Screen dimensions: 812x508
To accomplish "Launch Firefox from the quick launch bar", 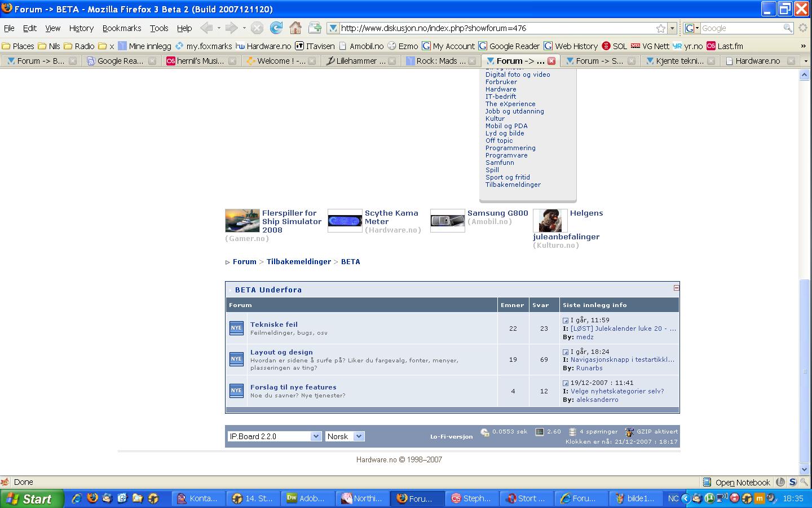I will click(x=92, y=498).
